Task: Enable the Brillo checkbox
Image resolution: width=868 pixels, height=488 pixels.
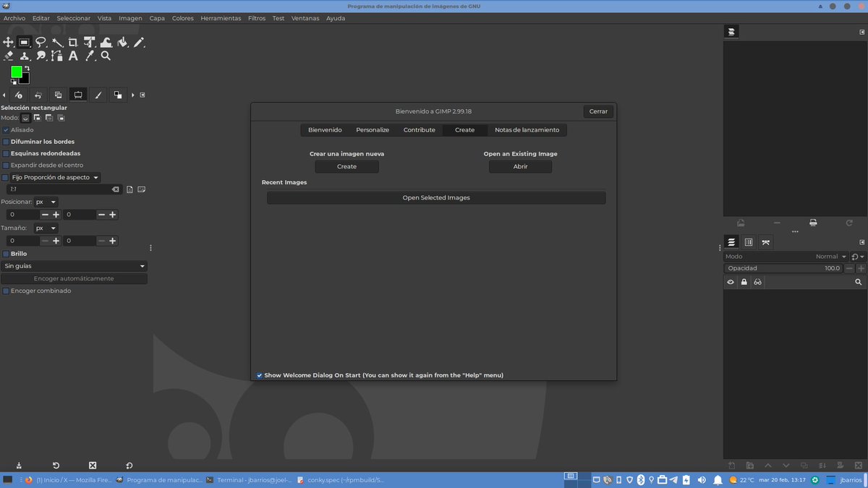Action: click(x=6, y=254)
